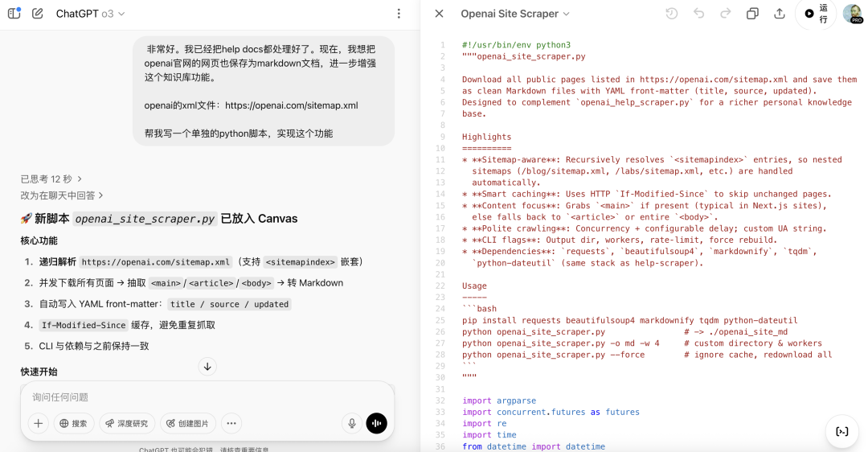This screenshot has width=868, height=452.
Task: Expand the 已思考 12 秒 reasoning details
Action: click(x=51, y=179)
